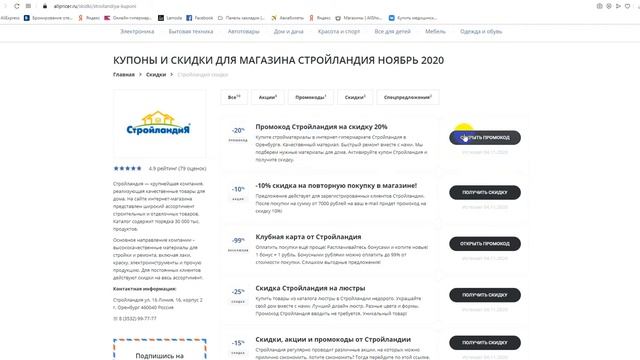Open the Промокод Стройландия на скидку 20% title
Image resolution: width=640 pixels, height=360 pixels.
(321, 127)
